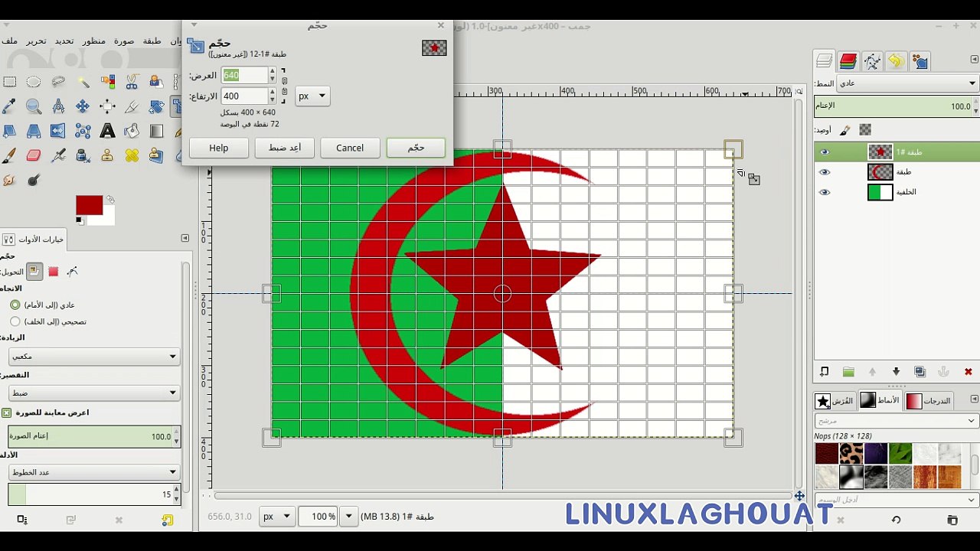Select the Measure compass tool

click(58, 106)
